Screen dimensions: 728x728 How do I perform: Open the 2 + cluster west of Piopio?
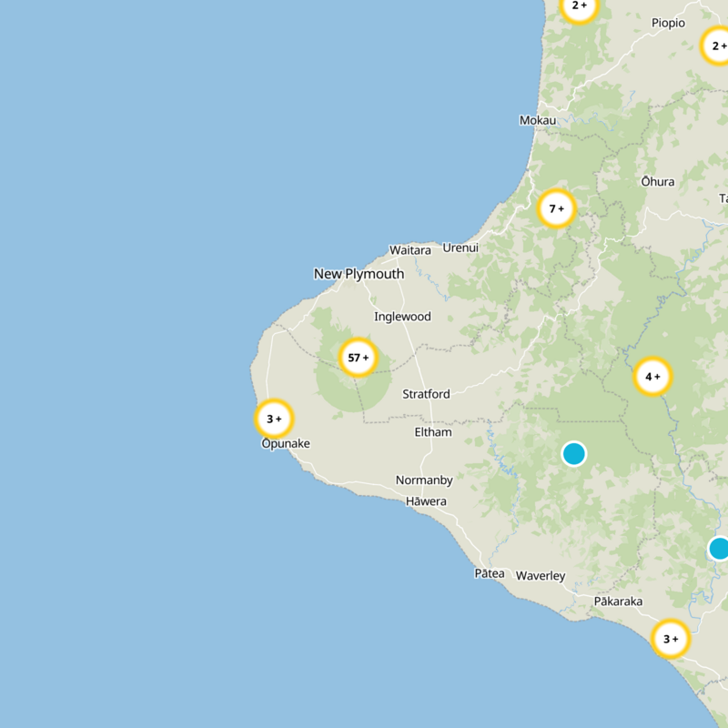point(580,7)
